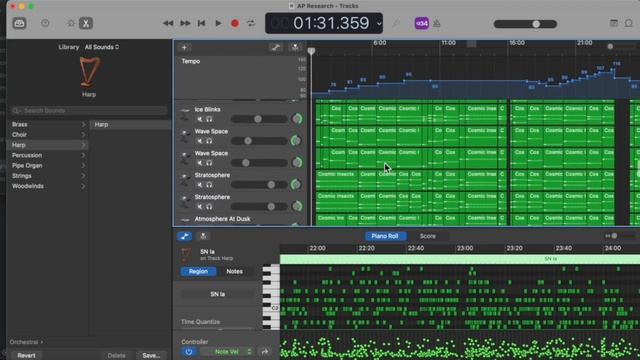This screenshot has width=640, height=360.
Task: Select the Woodwinds category
Action: 28,186
